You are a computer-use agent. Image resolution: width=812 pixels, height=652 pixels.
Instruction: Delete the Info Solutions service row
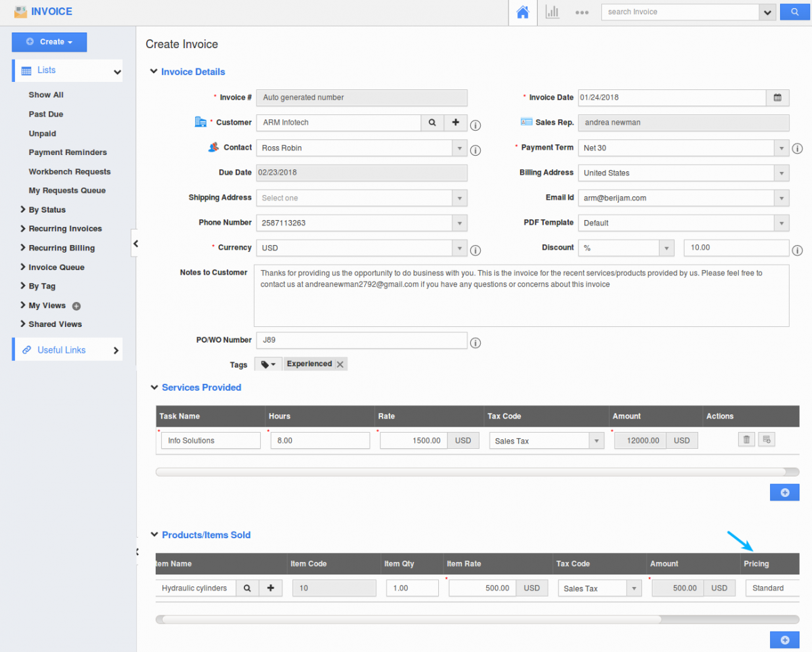(x=746, y=439)
